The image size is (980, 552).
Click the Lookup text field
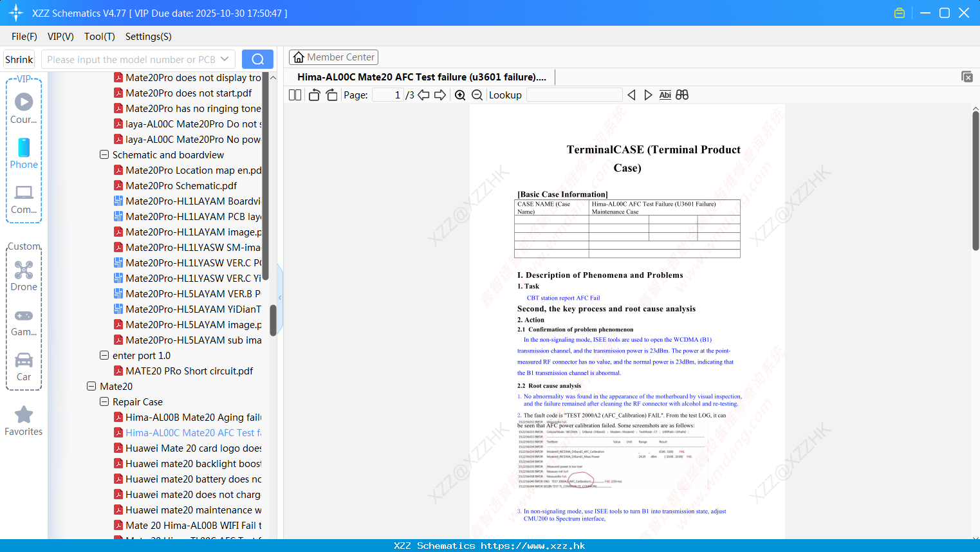tap(575, 95)
